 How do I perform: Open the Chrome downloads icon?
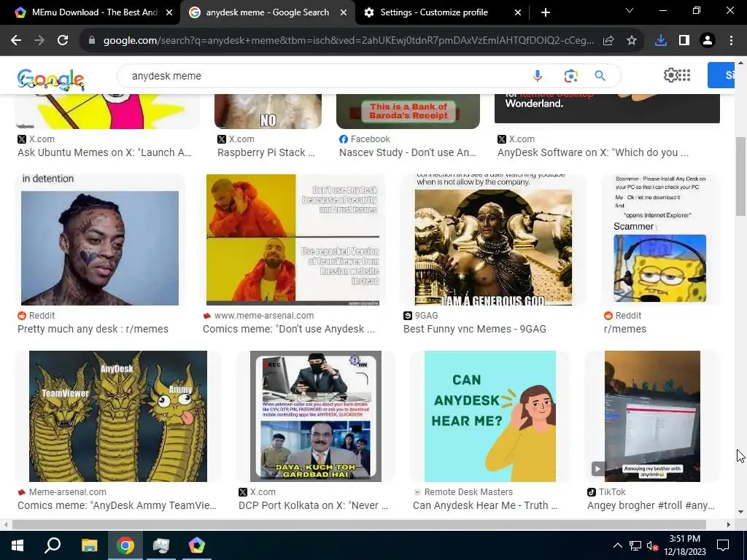[x=661, y=41]
